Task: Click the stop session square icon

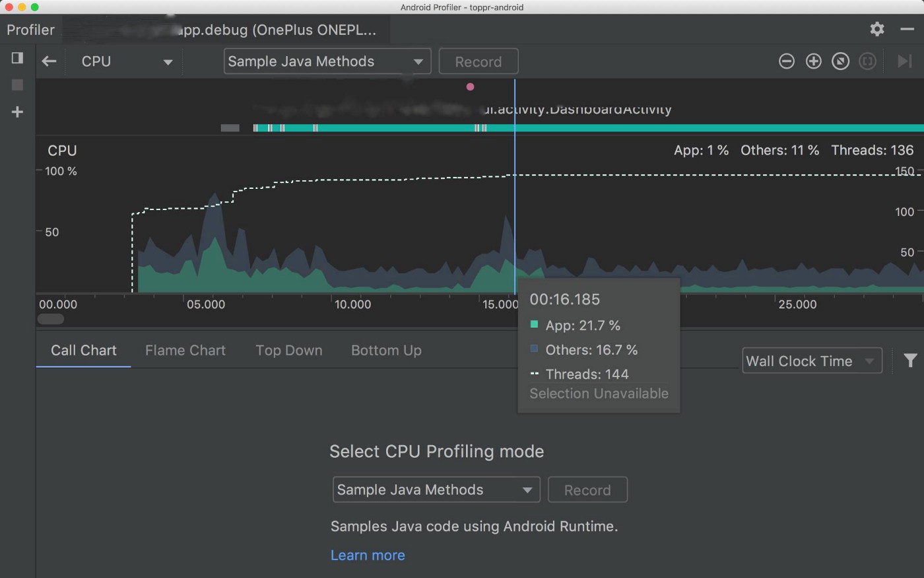Action: coord(17,85)
